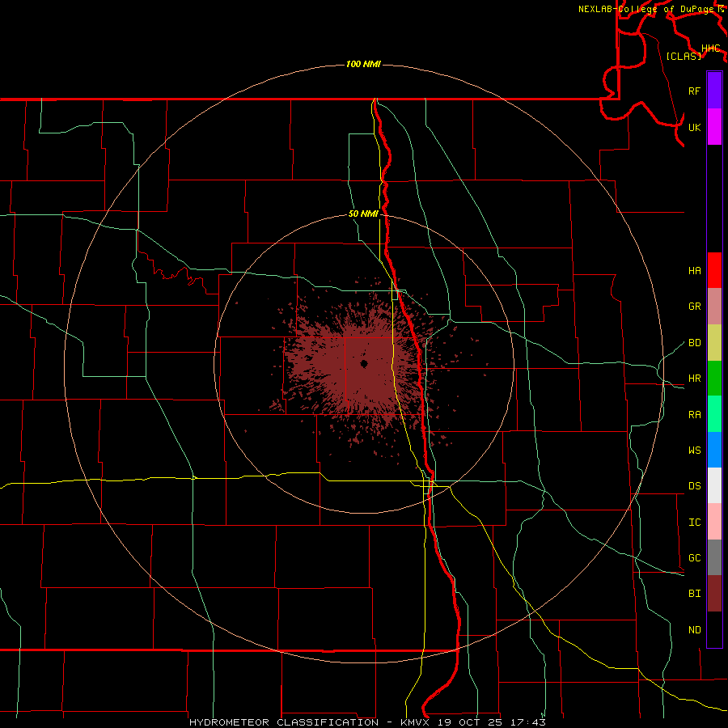Click the 17:43 timestamp
Screen dimensions: 728x728
click(x=529, y=722)
